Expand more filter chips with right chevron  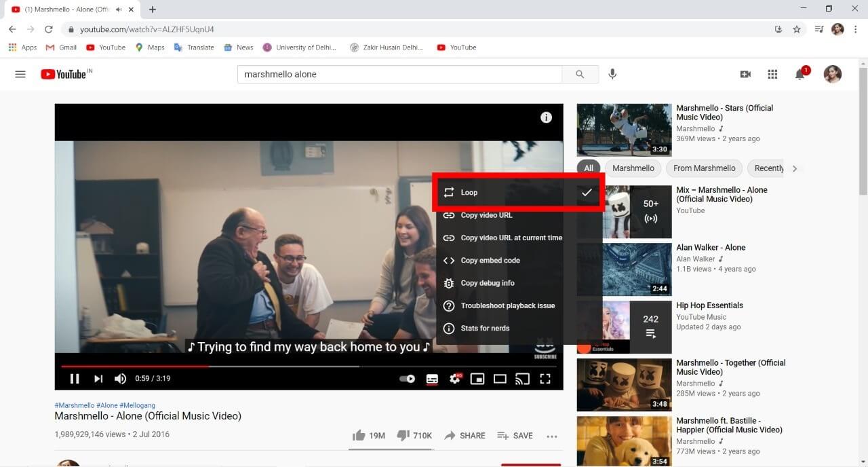[795, 168]
